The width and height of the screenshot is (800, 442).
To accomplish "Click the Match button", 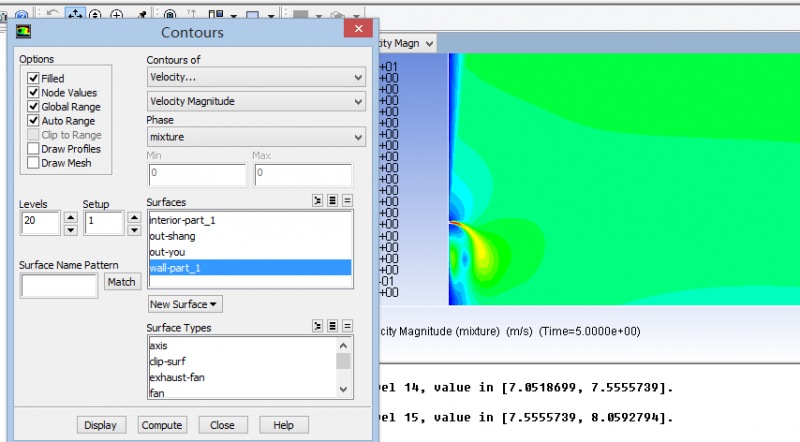I will tap(121, 282).
